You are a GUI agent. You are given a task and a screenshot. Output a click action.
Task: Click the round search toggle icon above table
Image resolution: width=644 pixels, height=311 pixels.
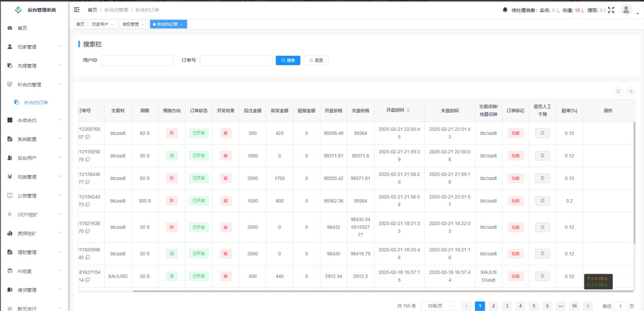[x=618, y=92]
